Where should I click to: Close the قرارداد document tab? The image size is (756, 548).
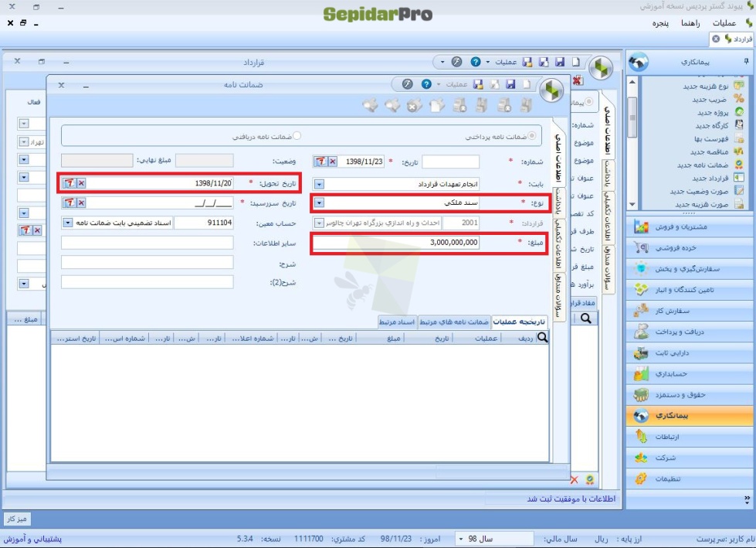(x=716, y=39)
